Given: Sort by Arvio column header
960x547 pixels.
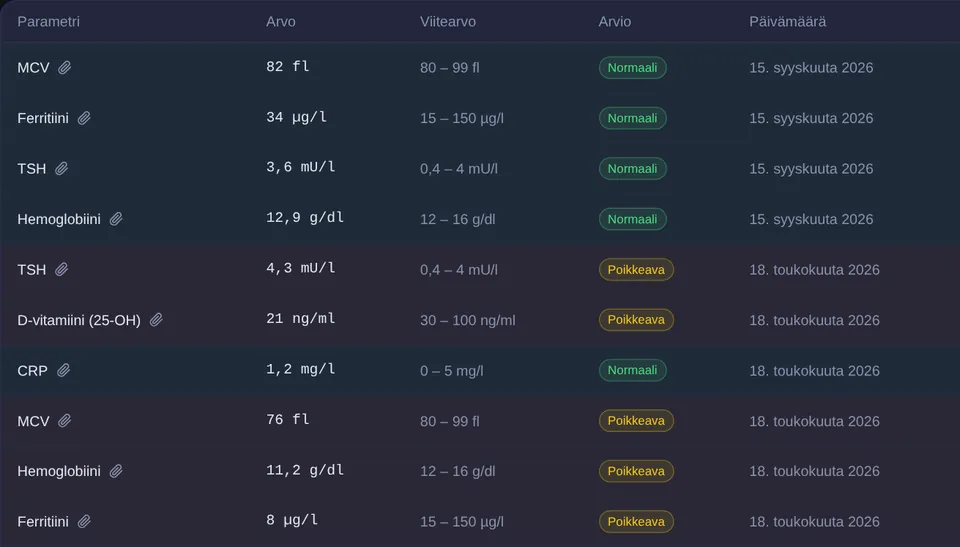Looking at the screenshot, I should (x=614, y=21).
